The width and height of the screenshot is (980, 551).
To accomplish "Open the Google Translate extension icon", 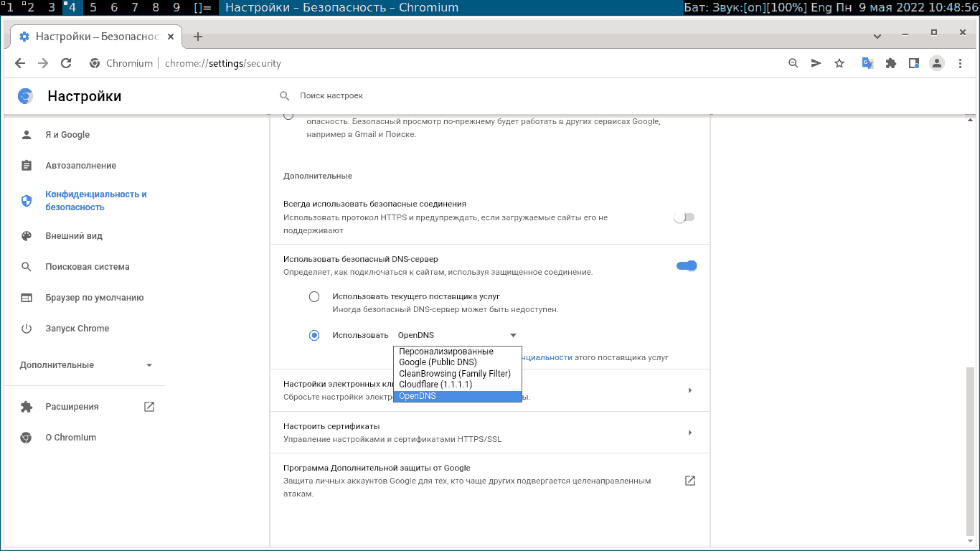I will (867, 63).
